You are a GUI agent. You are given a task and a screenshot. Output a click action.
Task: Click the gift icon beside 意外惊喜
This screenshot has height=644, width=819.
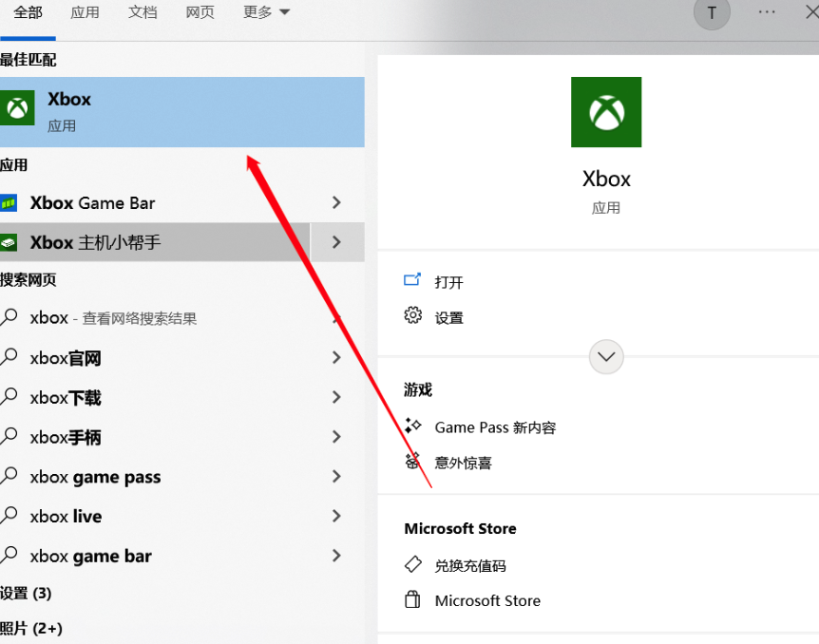pyautogui.click(x=412, y=461)
